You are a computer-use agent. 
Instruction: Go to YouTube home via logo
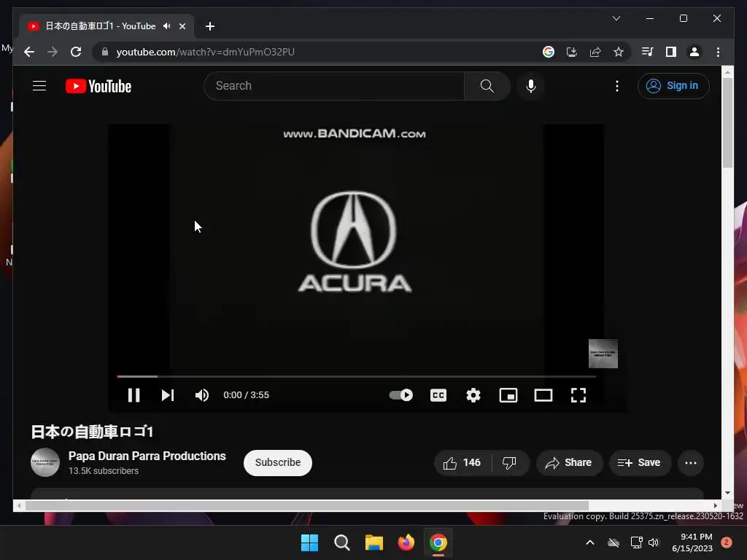98,86
